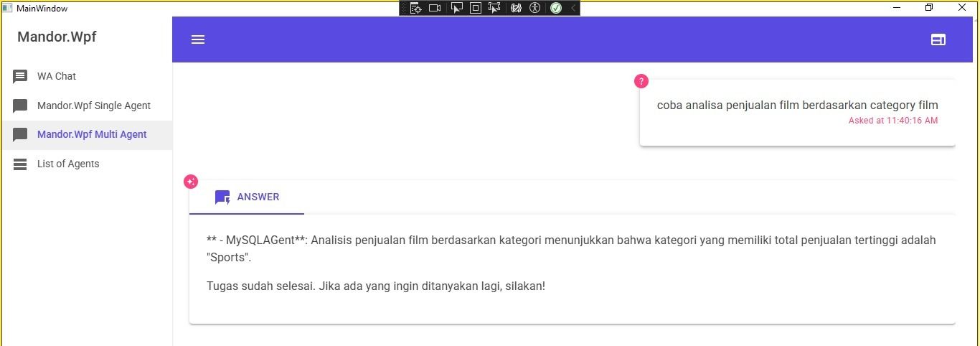Switch to the ANSWER tab

coord(247,197)
